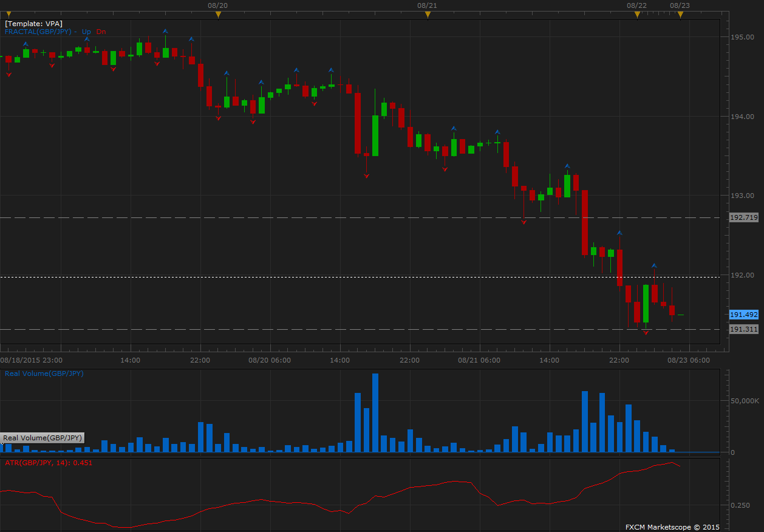
Task: Click the ATR(GBP/JPY, 14): 0.451 label
Action: pos(49,463)
